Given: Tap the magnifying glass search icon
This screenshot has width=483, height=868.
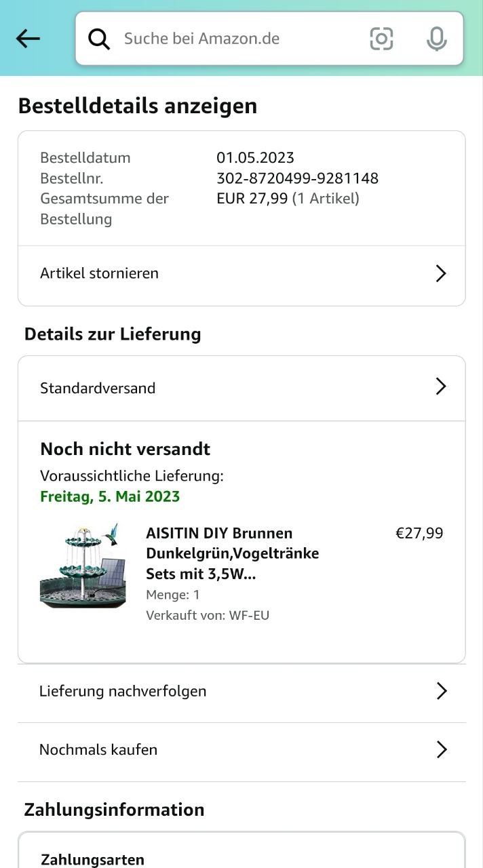Looking at the screenshot, I should click(99, 39).
